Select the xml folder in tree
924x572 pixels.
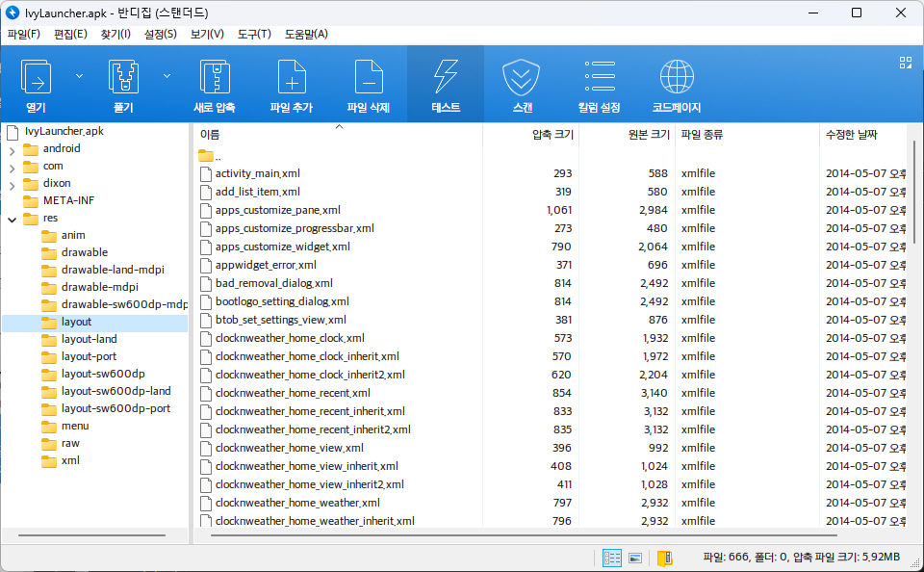70,460
